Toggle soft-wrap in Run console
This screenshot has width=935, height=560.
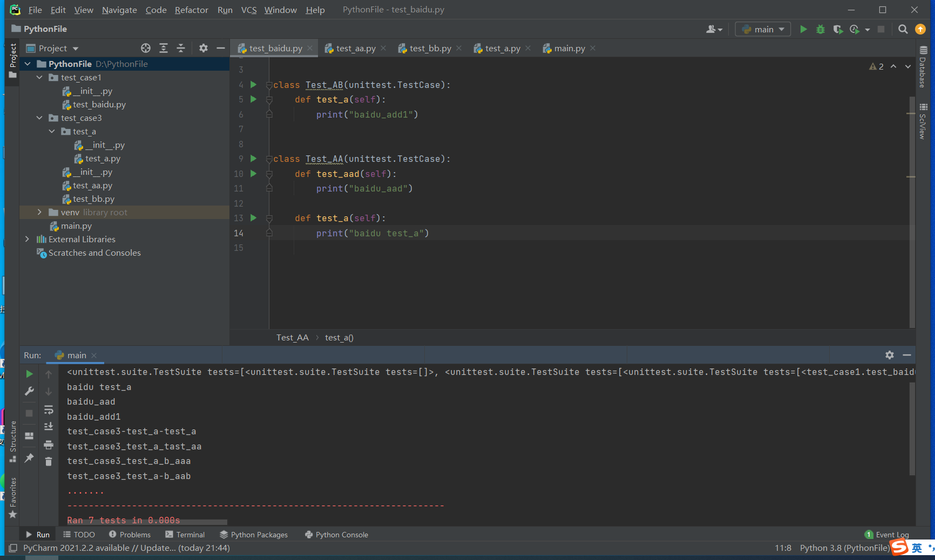click(49, 409)
